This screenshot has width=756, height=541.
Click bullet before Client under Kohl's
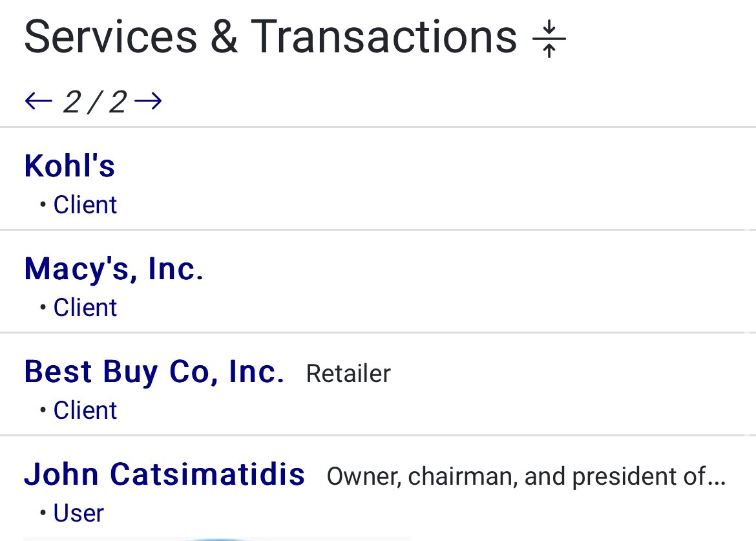point(43,205)
